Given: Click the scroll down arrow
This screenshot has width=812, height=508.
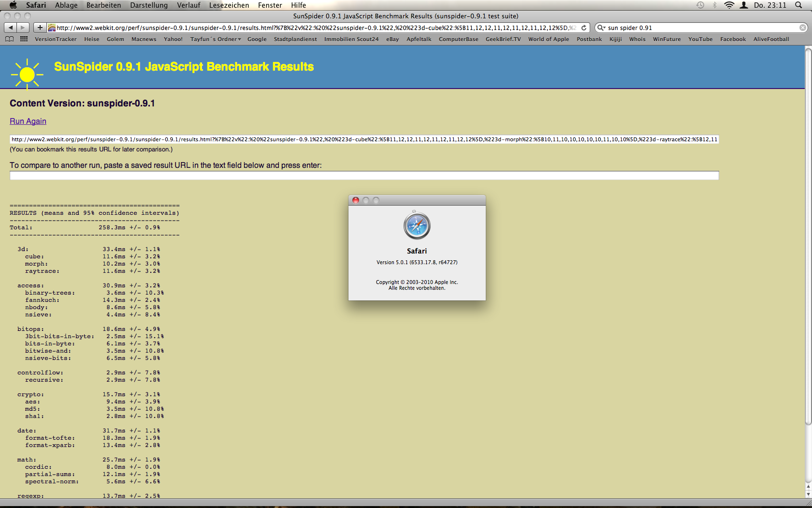Looking at the screenshot, I should 808,494.
